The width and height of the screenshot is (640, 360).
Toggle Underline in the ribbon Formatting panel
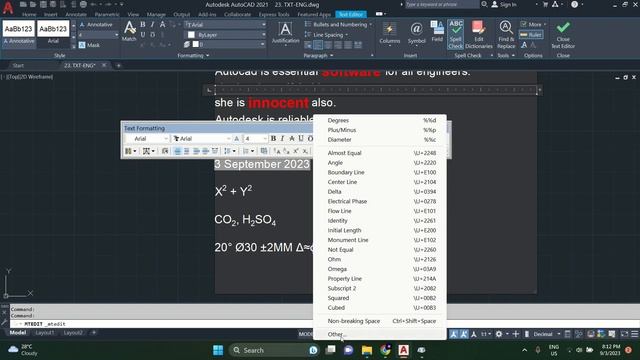[x=143, y=35]
